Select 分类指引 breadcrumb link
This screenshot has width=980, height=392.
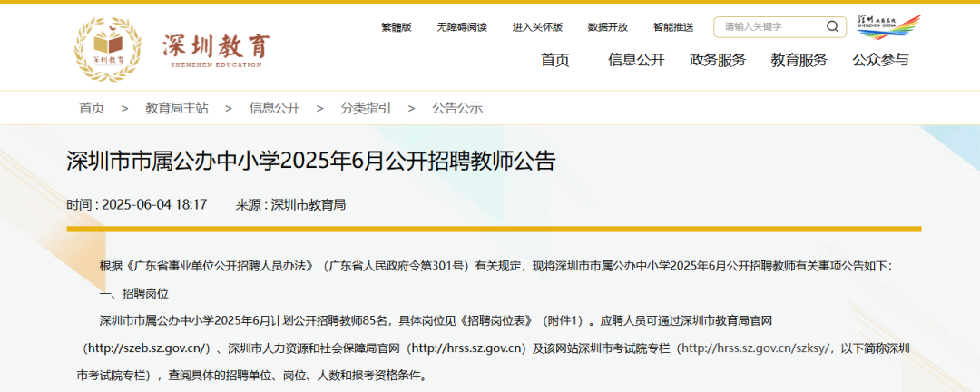click(x=366, y=108)
